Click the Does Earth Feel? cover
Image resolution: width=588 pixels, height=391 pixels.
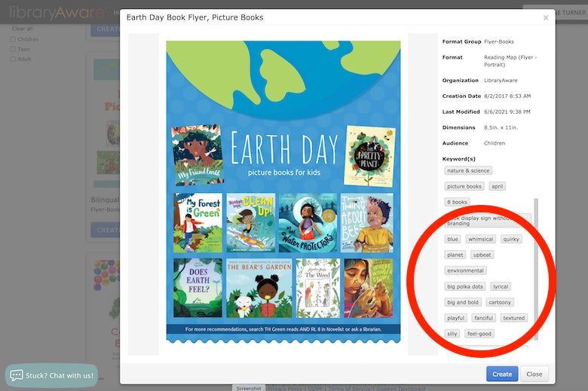[x=198, y=288]
